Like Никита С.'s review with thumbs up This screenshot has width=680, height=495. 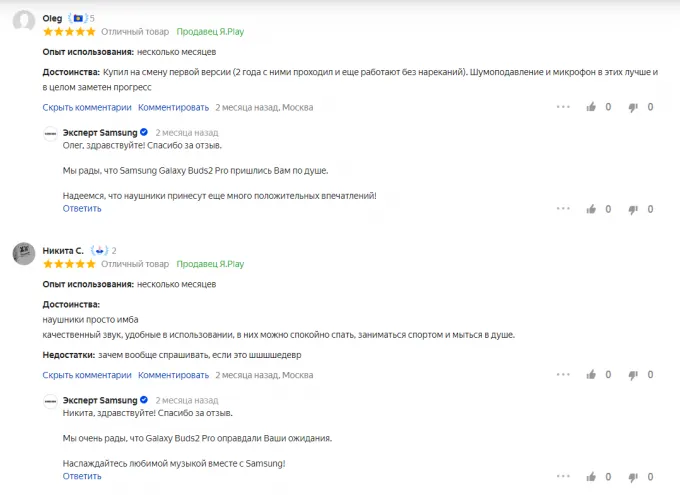pyautogui.click(x=592, y=375)
